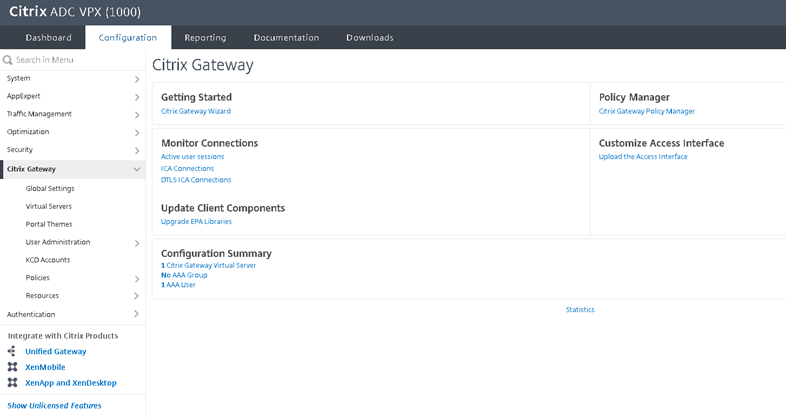Expand the System menu chevron
Viewport: 786px width, 417px height.
pyautogui.click(x=137, y=78)
